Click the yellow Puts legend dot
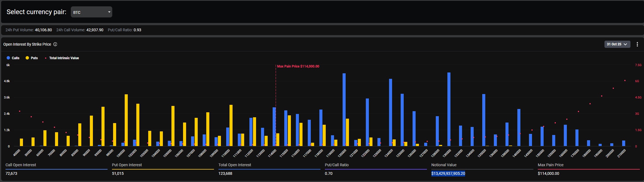This screenshot has width=644, height=182. point(27,58)
